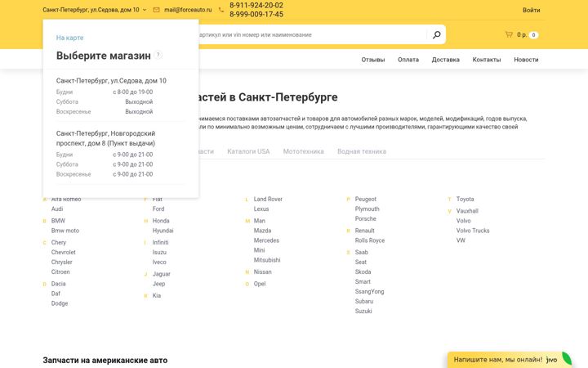The height and width of the screenshot is (368, 588).
Task: Open the Jeep brand link
Action: pos(158,284)
